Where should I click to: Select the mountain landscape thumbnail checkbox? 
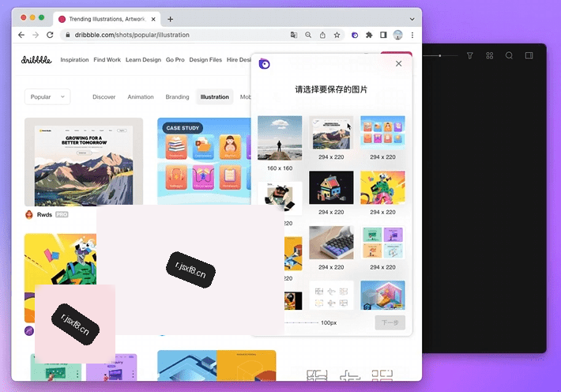(x=315, y=122)
